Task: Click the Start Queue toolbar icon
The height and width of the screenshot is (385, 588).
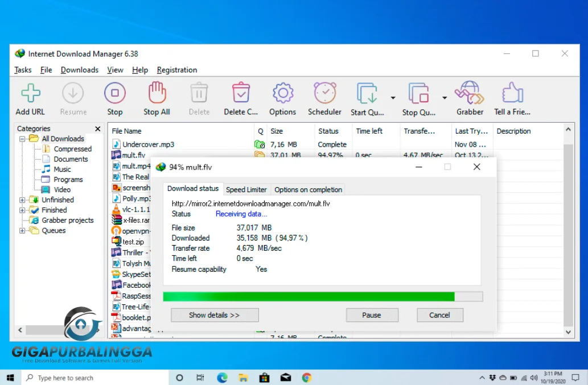Action: [367, 93]
